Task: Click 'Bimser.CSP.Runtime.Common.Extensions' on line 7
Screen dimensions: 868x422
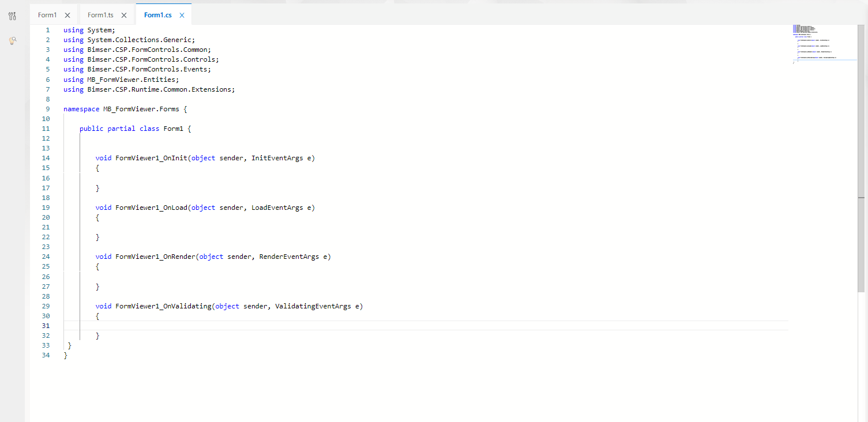Action: pyautogui.click(x=160, y=89)
